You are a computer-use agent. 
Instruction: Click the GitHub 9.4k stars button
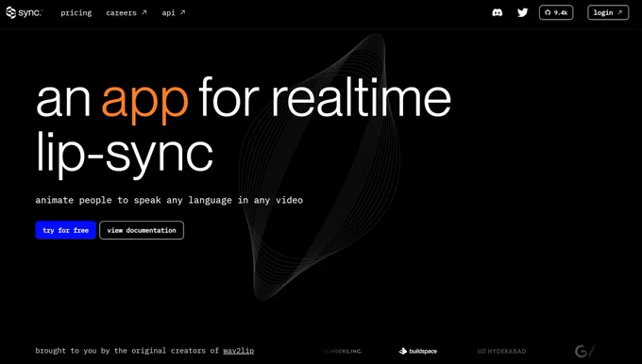click(x=556, y=12)
